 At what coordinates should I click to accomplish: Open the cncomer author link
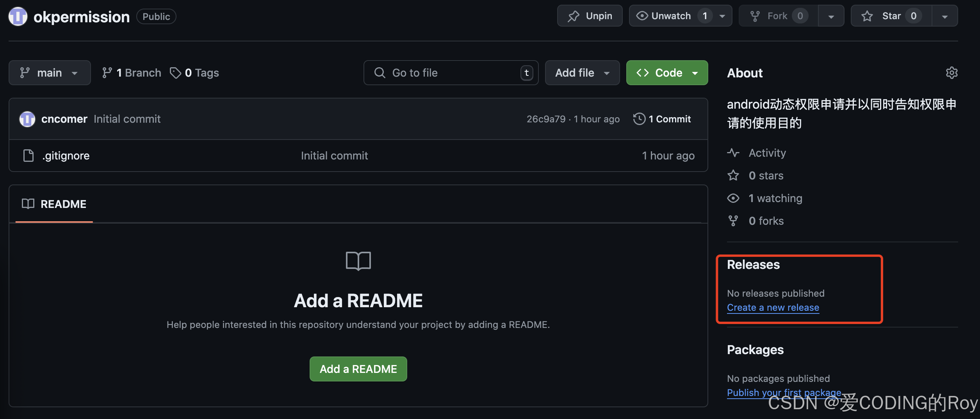click(64, 119)
